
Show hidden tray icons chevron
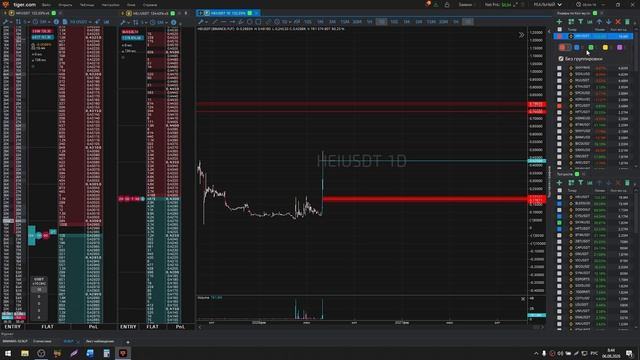(x=536, y=353)
